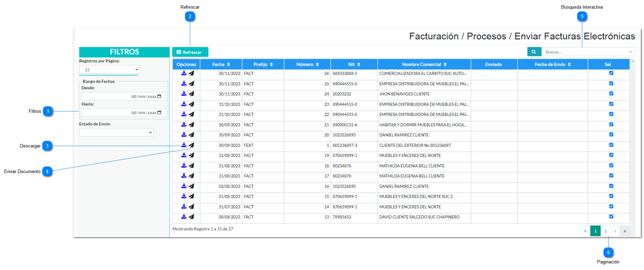Uncheck selection for invoice number 23
644x270 pixels.
click(611, 104)
